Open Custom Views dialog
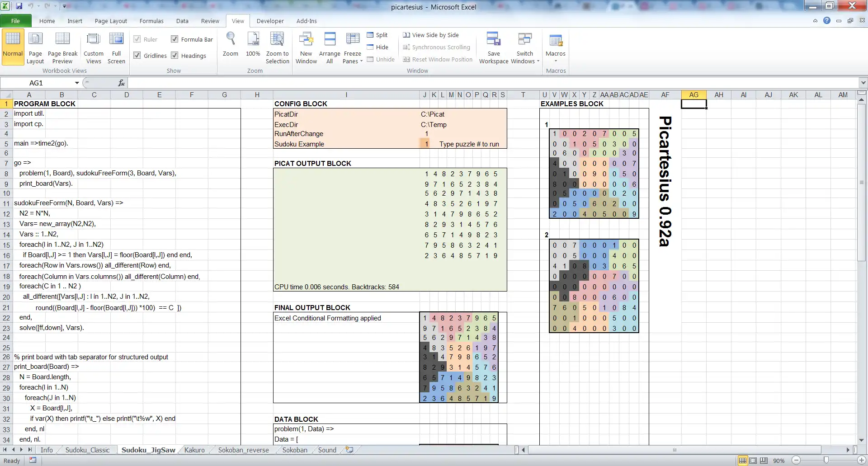The width and height of the screenshot is (868, 466). pyautogui.click(x=94, y=47)
